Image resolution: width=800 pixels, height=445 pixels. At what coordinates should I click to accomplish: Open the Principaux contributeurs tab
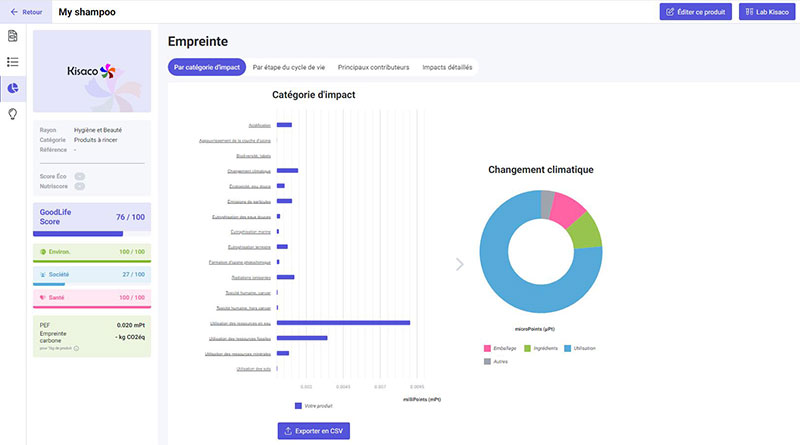pyautogui.click(x=373, y=67)
